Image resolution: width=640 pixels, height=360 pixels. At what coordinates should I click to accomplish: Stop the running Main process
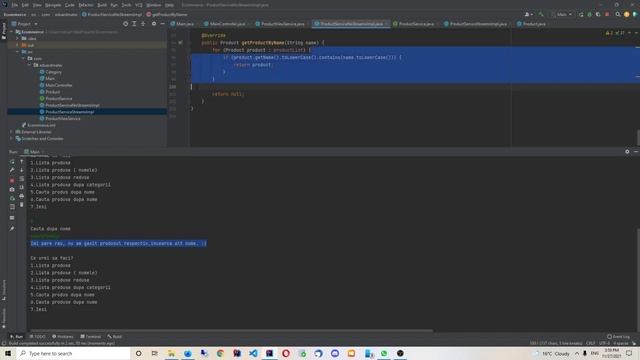coord(12,180)
